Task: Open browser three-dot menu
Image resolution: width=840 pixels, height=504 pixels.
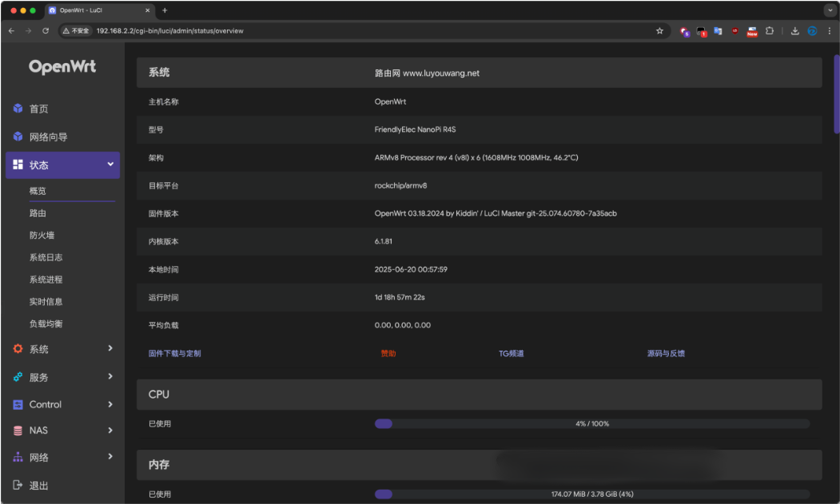Action: (x=830, y=31)
